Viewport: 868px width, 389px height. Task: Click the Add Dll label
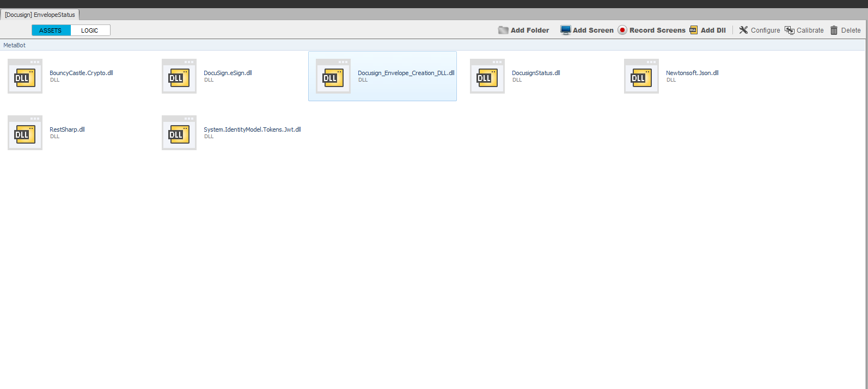[x=713, y=30]
